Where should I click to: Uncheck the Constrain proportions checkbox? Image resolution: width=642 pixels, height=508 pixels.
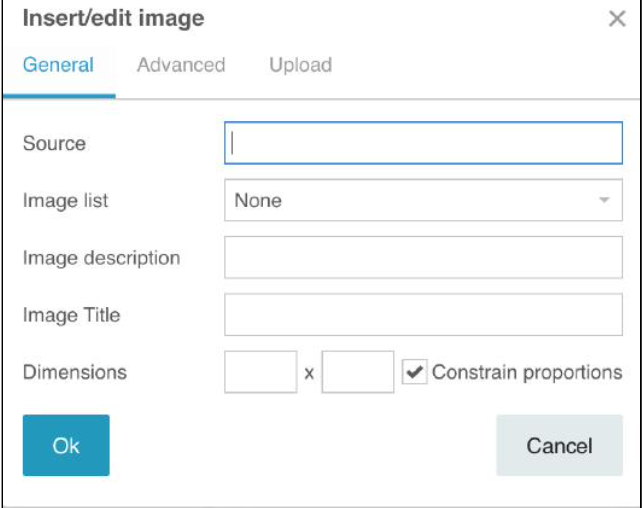coord(413,372)
